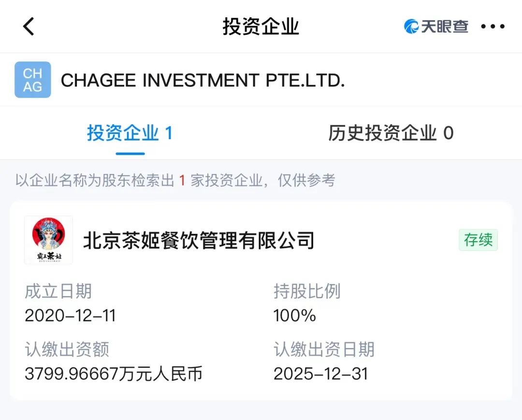Screen dimensions: 522x420
Task: Tap the 认缴出资额 label
Action: pyautogui.click(x=67, y=349)
